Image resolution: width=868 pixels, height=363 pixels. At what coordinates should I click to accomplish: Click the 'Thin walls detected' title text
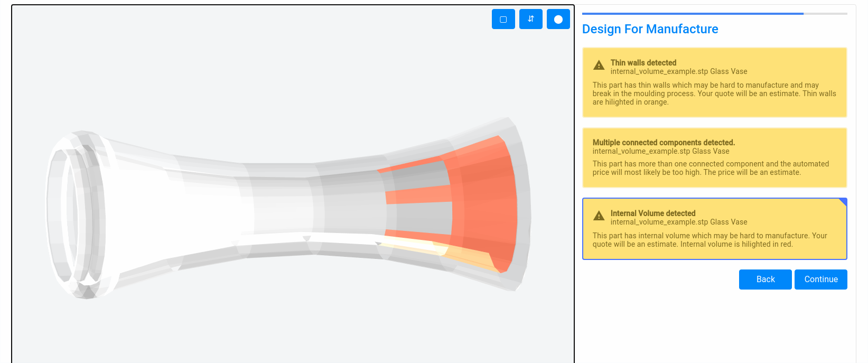click(643, 62)
